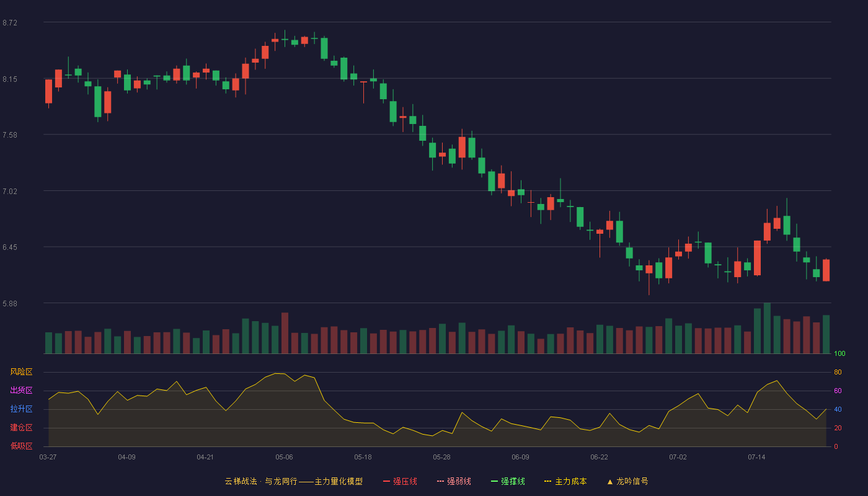Click the 07-02 date axis label

678,457
